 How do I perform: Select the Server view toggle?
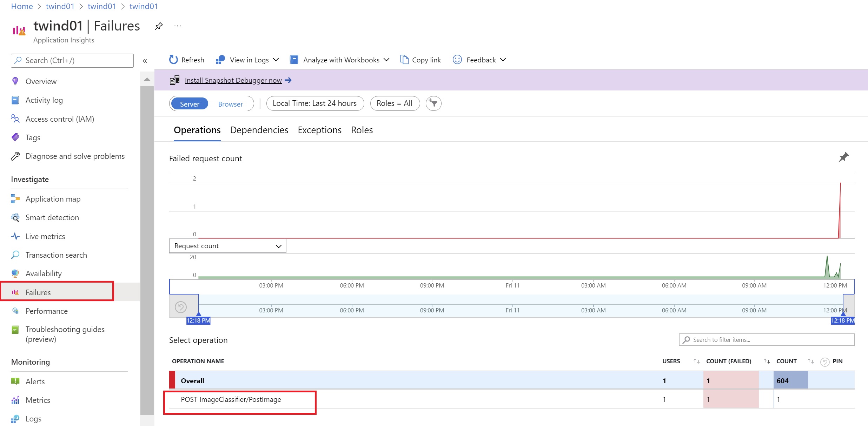pos(190,104)
